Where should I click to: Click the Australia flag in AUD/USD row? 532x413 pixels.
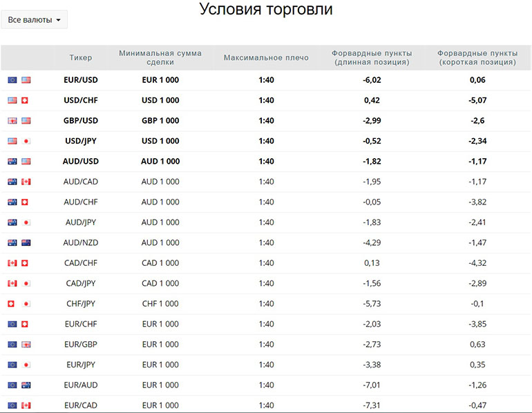[x=12, y=162]
